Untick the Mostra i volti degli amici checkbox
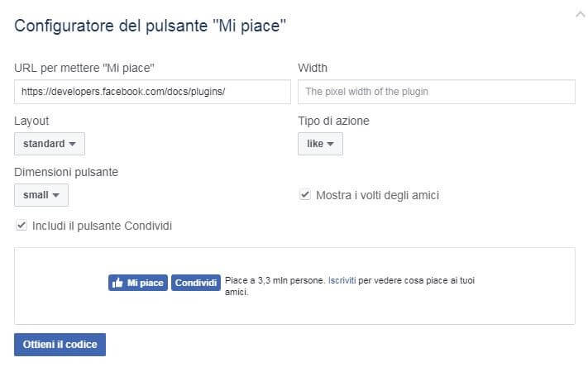The image size is (588, 367). [x=305, y=195]
